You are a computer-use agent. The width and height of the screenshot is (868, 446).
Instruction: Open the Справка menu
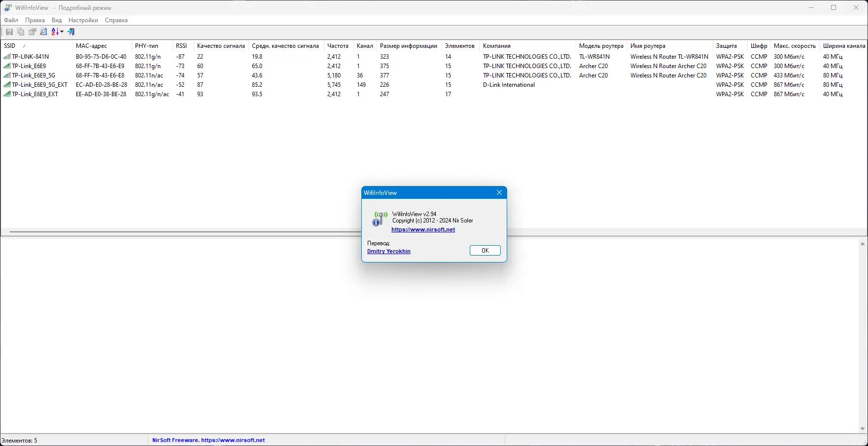pyautogui.click(x=116, y=20)
